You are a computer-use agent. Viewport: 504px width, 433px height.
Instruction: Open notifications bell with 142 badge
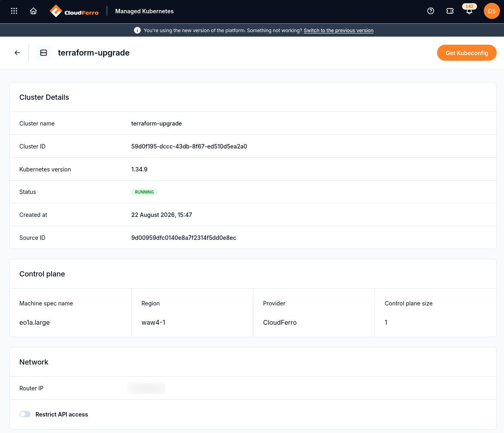(469, 10)
